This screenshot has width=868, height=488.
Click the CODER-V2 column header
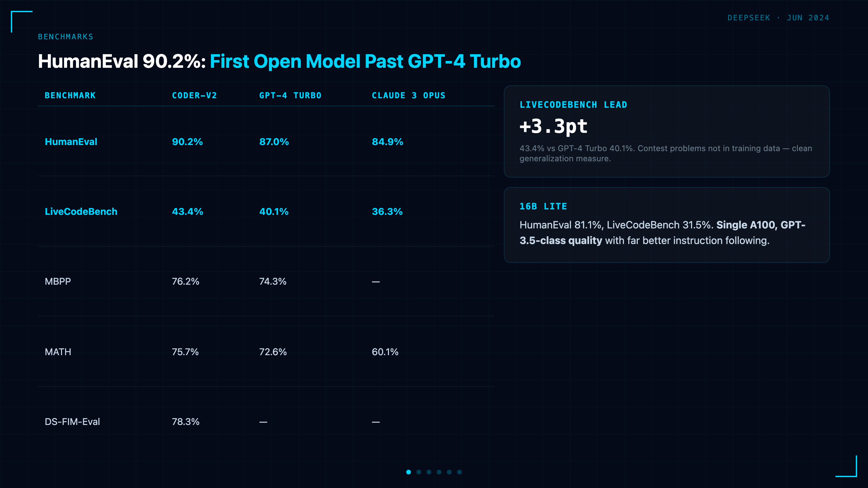(194, 96)
